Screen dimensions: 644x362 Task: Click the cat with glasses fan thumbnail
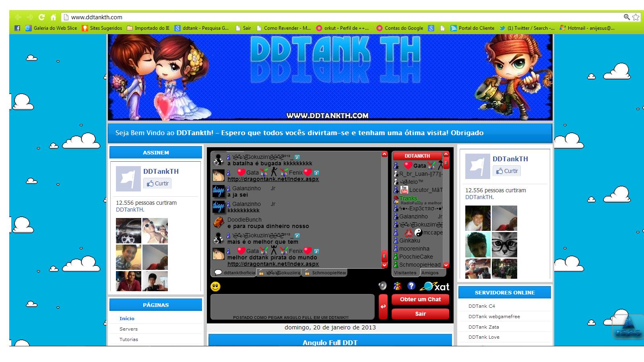tap(504, 245)
